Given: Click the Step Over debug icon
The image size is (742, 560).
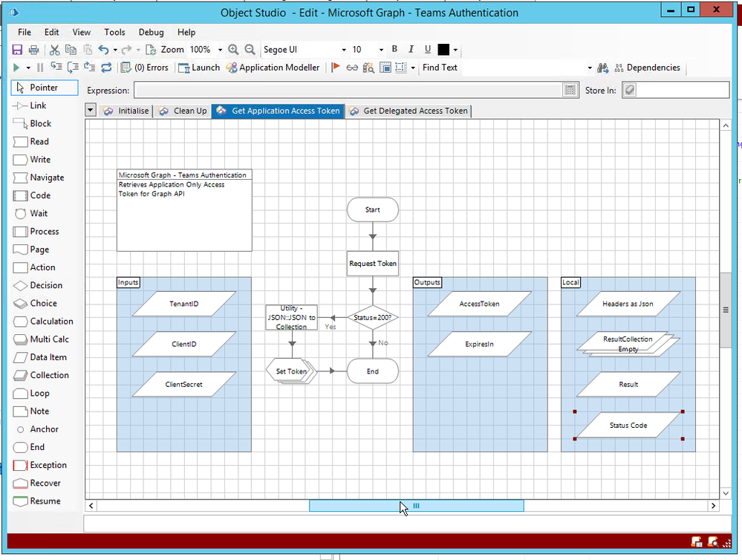Looking at the screenshot, I should (73, 68).
